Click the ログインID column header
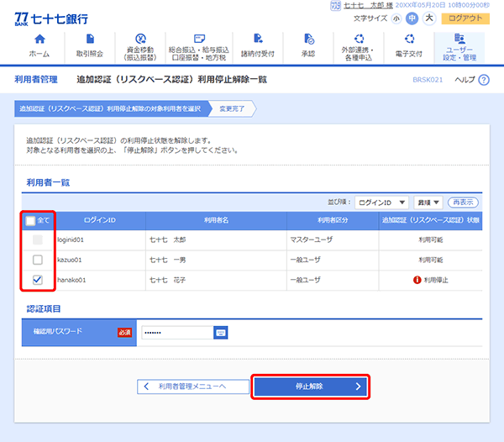 coord(100,220)
